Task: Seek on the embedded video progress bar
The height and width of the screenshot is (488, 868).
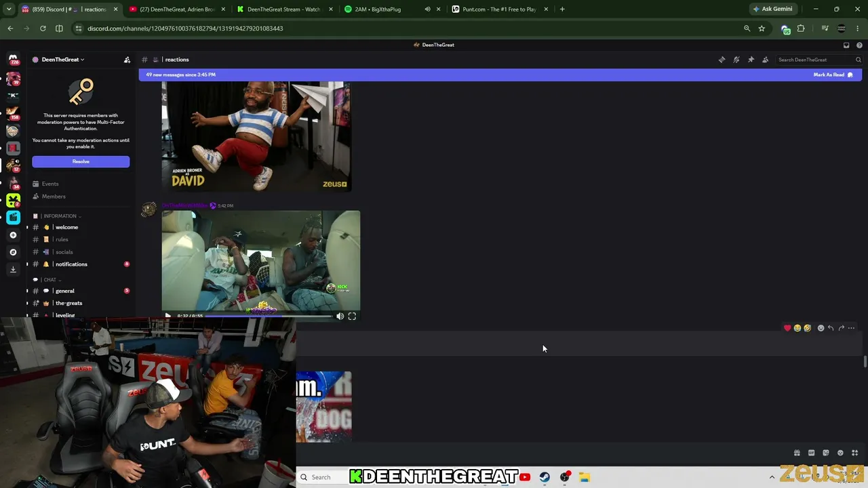Action: (x=269, y=316)
